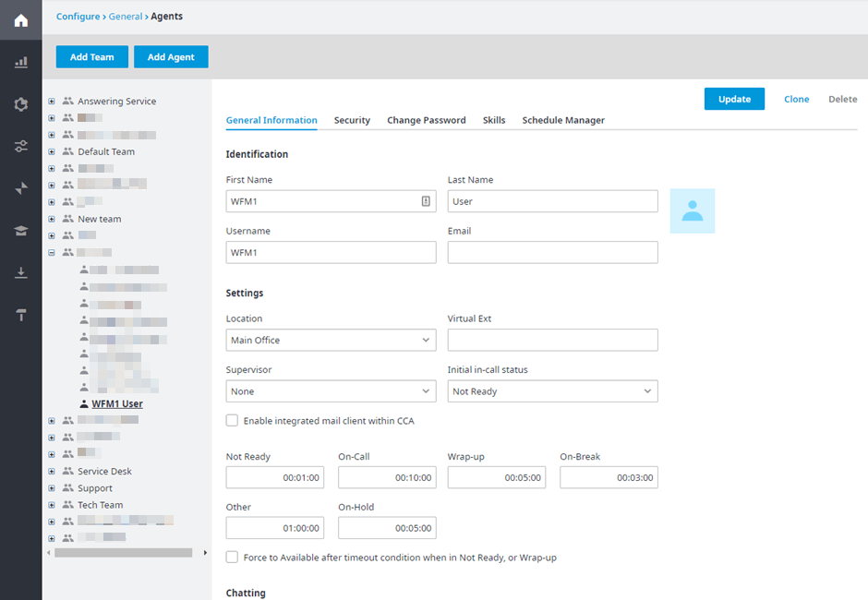Screen dimensions: 868x600
Task: Open the call routing arrow icon
Action: [x=20, y=187]
